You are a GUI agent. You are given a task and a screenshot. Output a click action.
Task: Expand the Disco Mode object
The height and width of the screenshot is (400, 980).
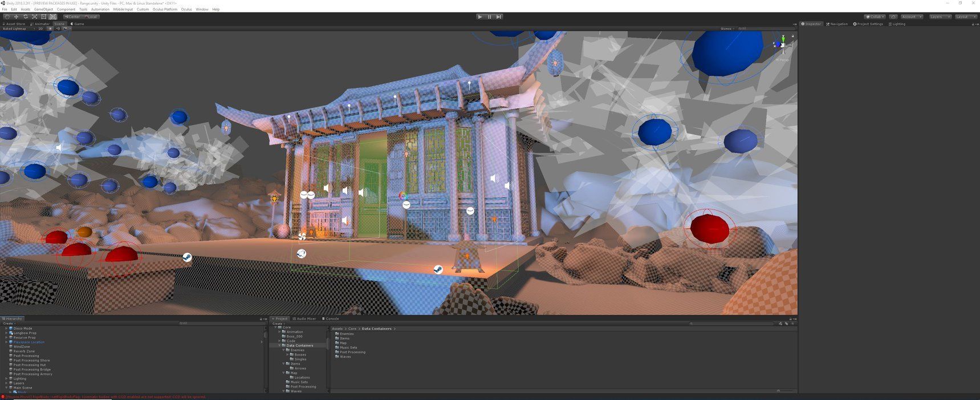[6, 329]
